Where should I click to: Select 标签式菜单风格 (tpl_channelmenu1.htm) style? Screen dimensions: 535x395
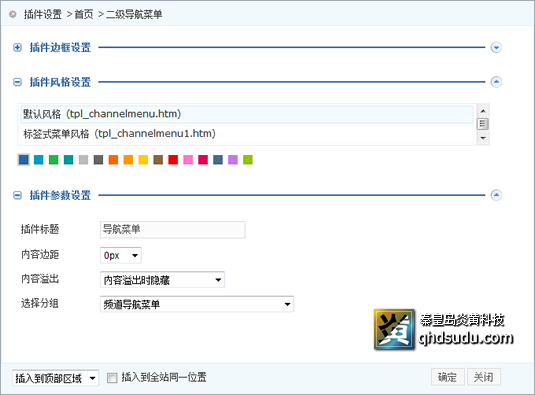pos(247,134)
